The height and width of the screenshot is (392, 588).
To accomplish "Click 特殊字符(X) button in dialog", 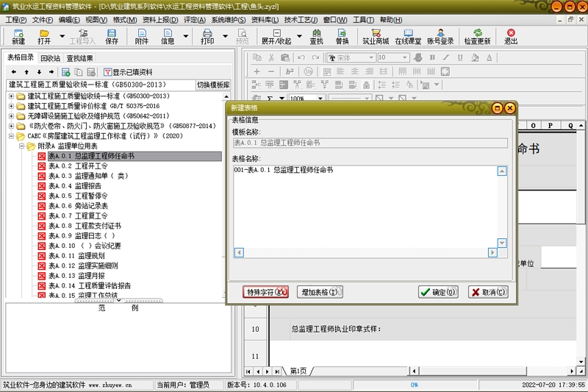I will pos(266,292).
